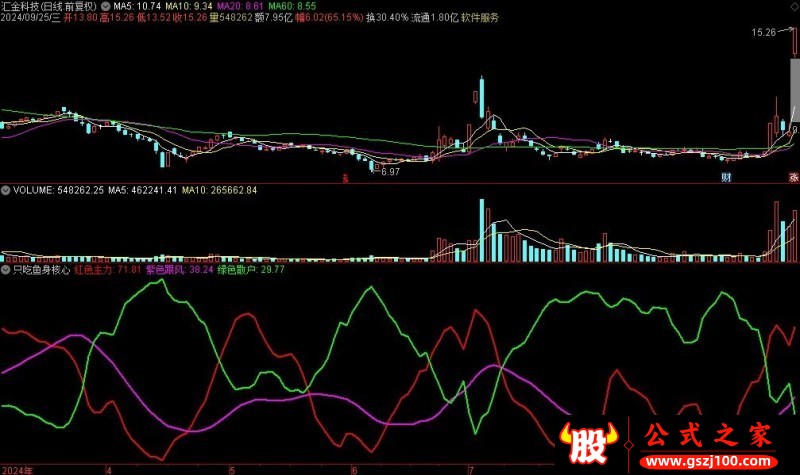Click the 高15.26 high price value
Viewport: 800px width, 475px height.
point(117,17)
